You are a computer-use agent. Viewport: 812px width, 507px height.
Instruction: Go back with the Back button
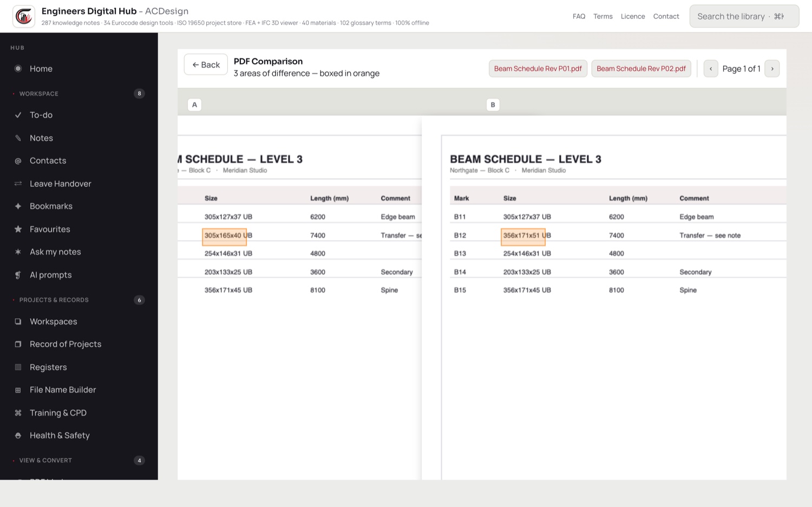[206, 64]
